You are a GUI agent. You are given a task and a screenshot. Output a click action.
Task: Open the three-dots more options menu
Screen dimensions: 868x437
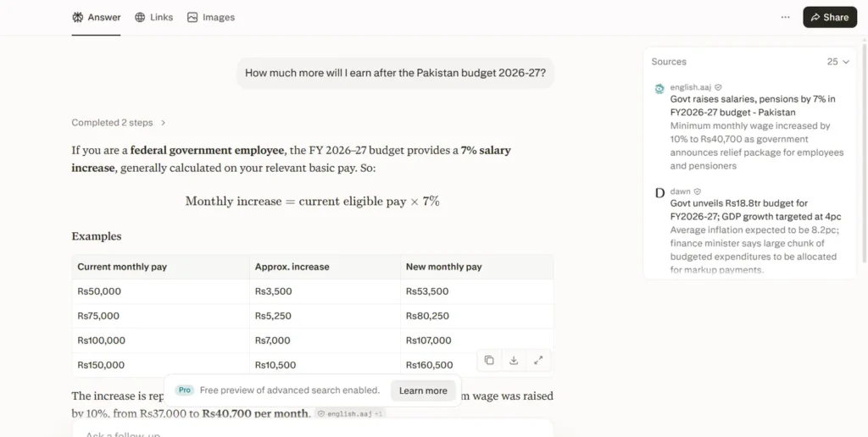786,17
